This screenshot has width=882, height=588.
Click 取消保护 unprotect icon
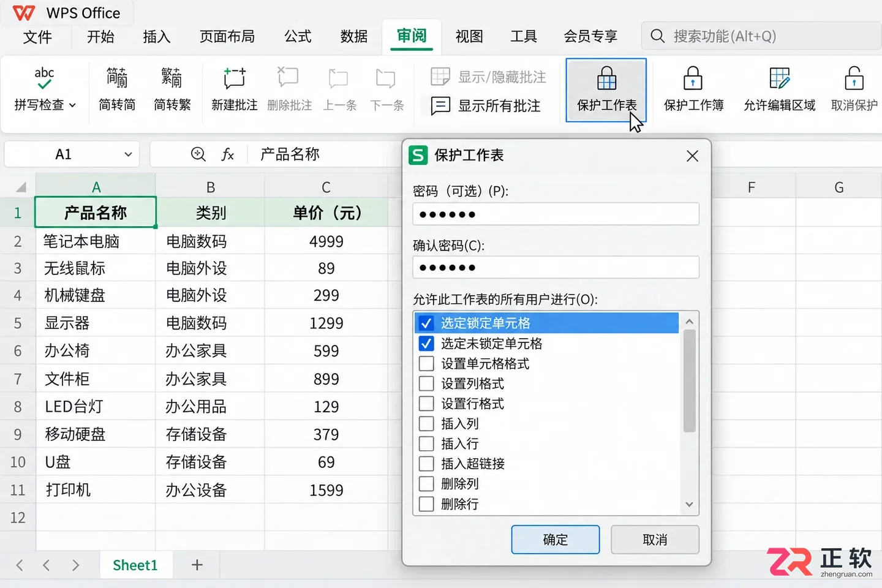click(x=854, y=78)
